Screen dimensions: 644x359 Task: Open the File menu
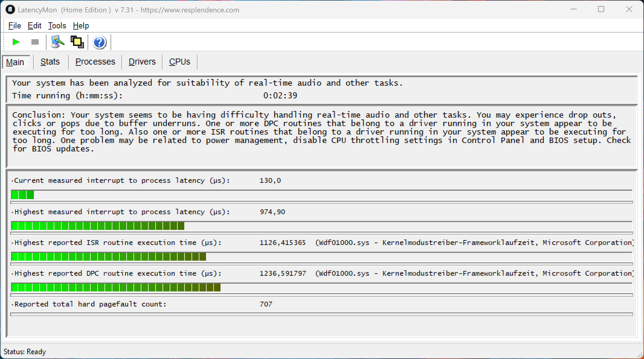tap(14, 26)
